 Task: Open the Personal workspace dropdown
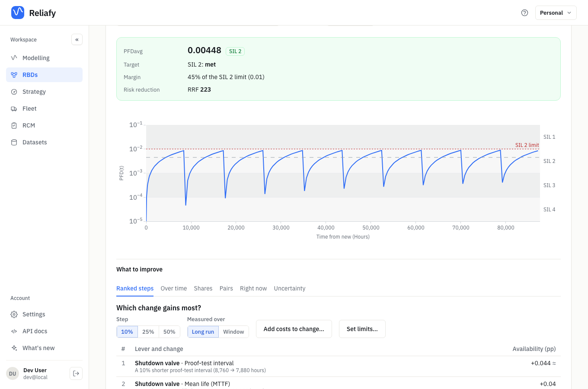(556, 13)
